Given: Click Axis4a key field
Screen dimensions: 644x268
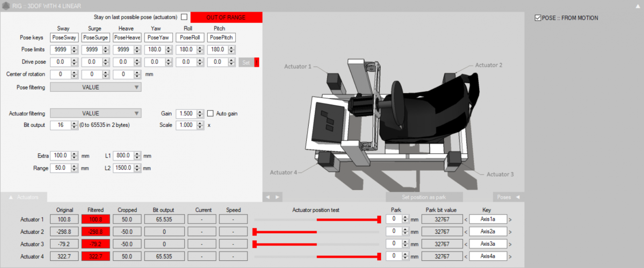Looking at the screenshot, I should [488, 256].
